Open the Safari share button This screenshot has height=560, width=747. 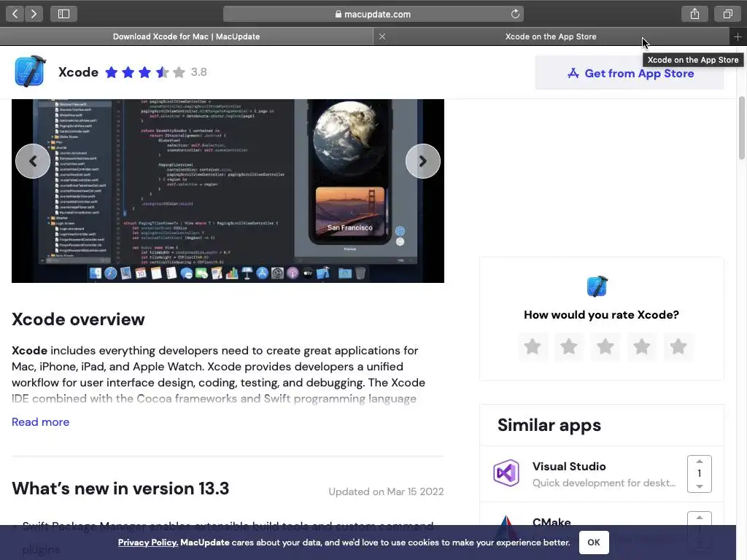tap(694, 14)
